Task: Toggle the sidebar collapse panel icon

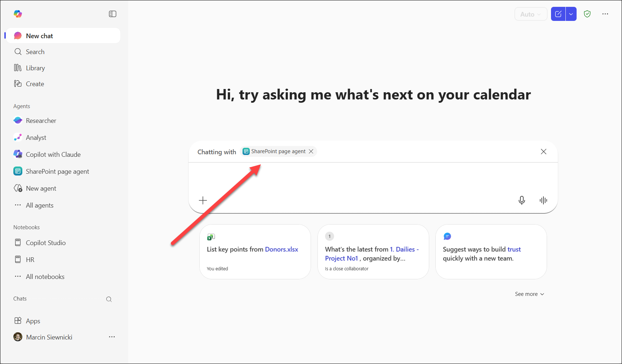Action: click(x=112, y=14)
